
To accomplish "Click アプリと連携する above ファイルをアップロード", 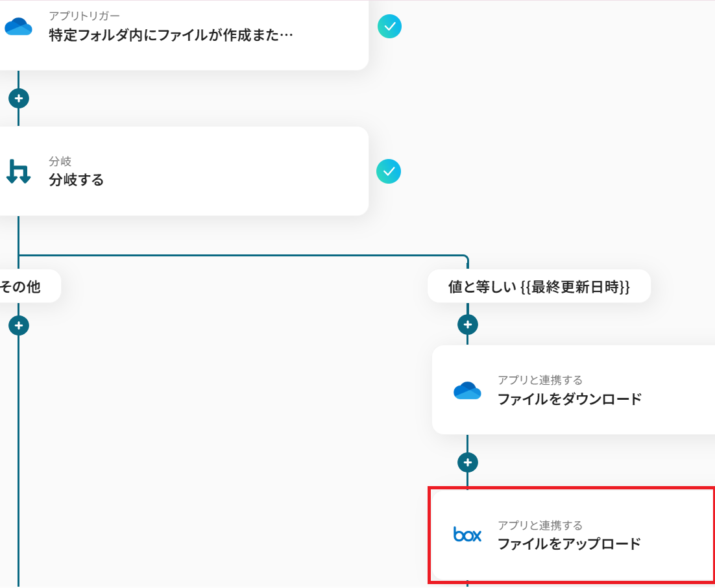I will [540, 525].
